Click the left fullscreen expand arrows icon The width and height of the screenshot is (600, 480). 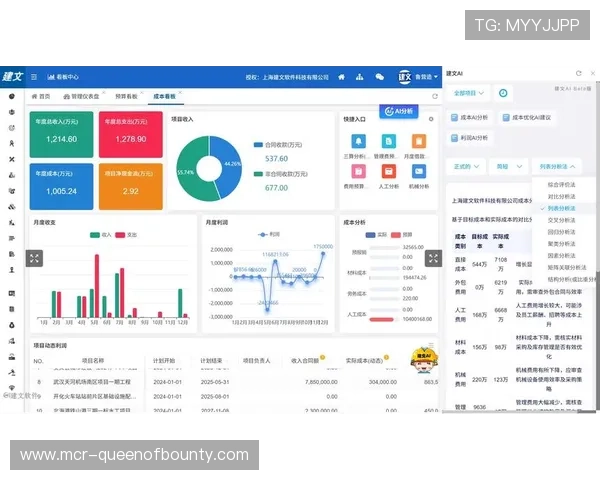[34, 258]
